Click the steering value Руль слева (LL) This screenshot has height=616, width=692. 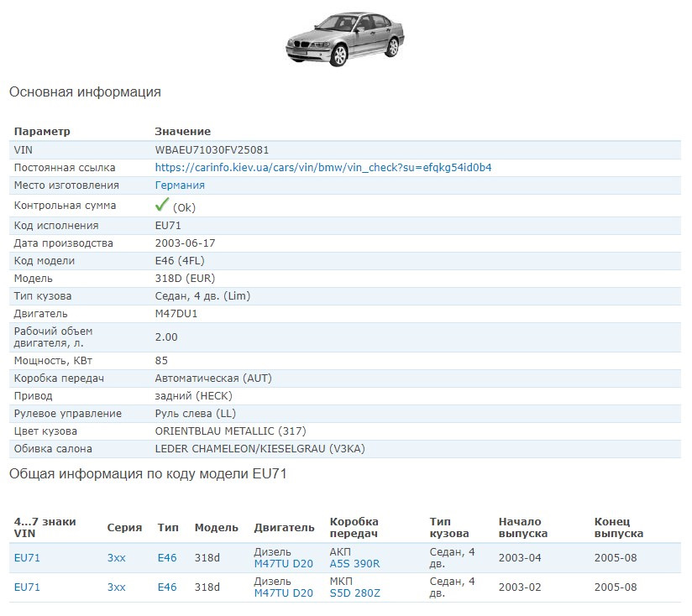[196, 414]
